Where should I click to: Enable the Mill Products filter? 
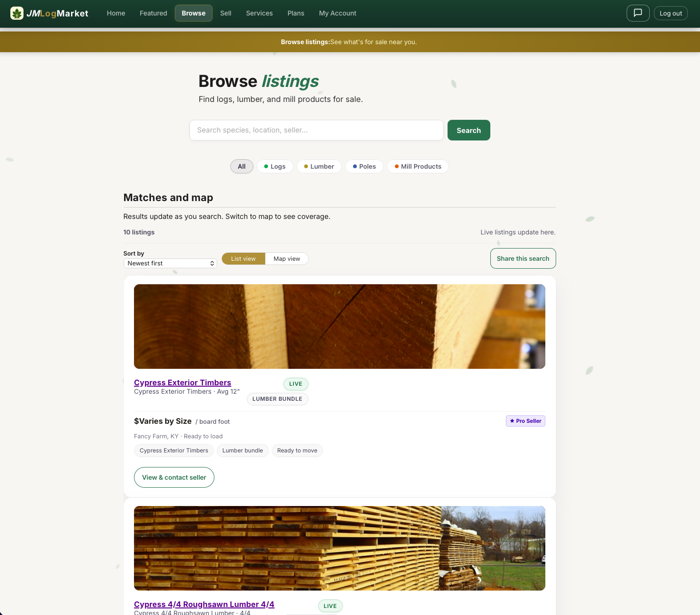(417, 166)
